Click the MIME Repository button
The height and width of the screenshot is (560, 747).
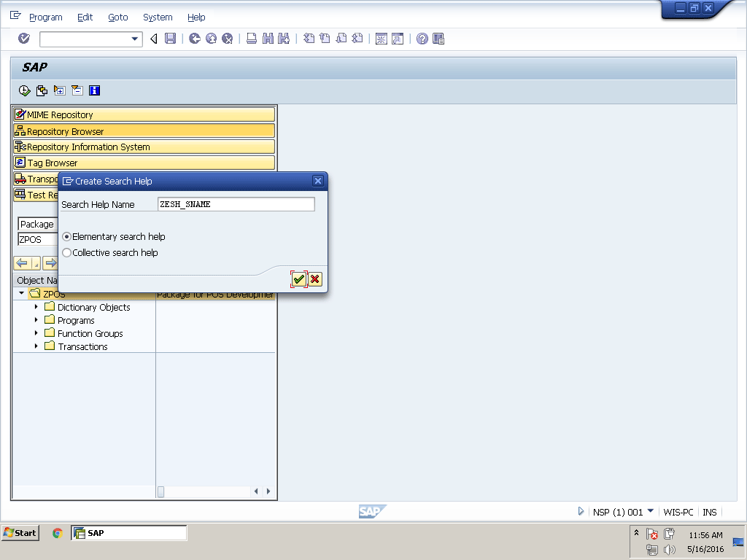tap(144, 115)
